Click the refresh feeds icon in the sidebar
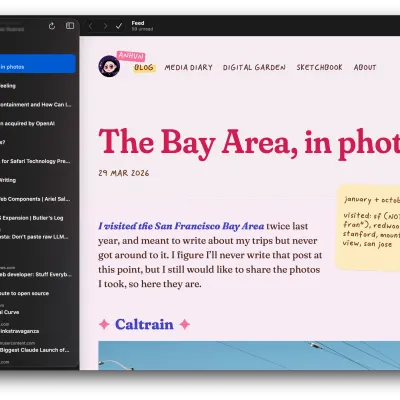The width and height of the screenshot is (400, 400). click(x=52, y=26)
